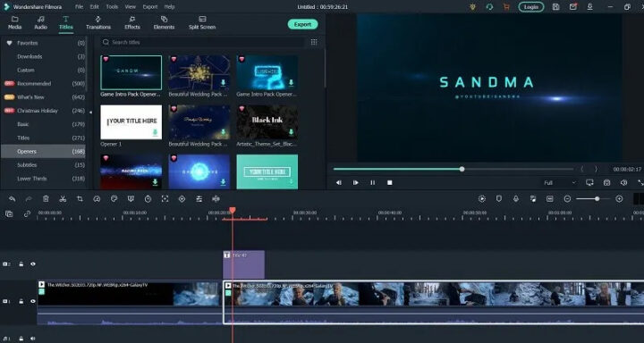The width and height of the screenshot is (644, 343).
Task: Select the crop tool icon
Action: pyautogui.click(x=80, y=199)
